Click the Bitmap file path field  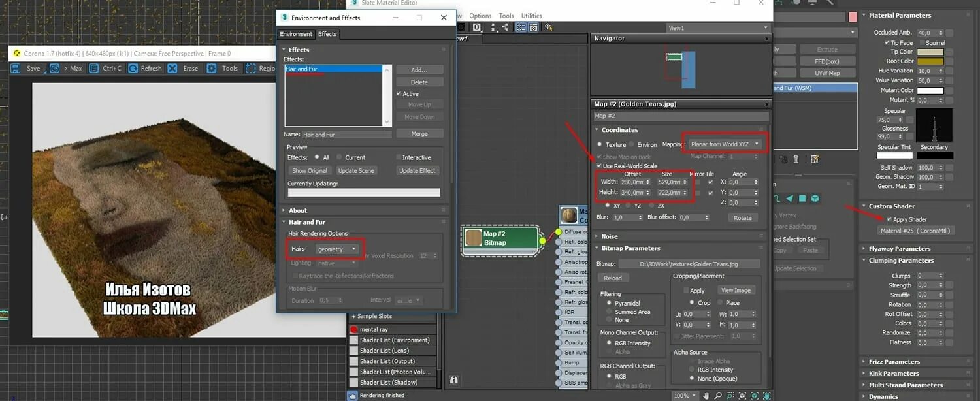tap(689, 264)
